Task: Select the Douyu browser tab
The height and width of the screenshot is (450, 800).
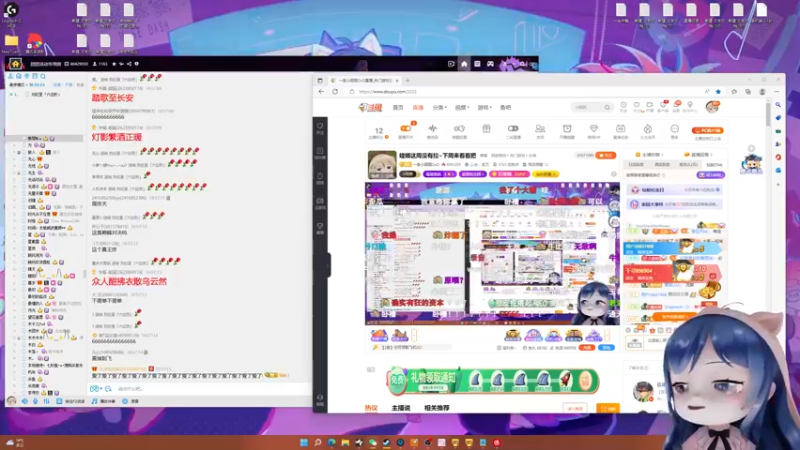Action: tap(365, 81)
